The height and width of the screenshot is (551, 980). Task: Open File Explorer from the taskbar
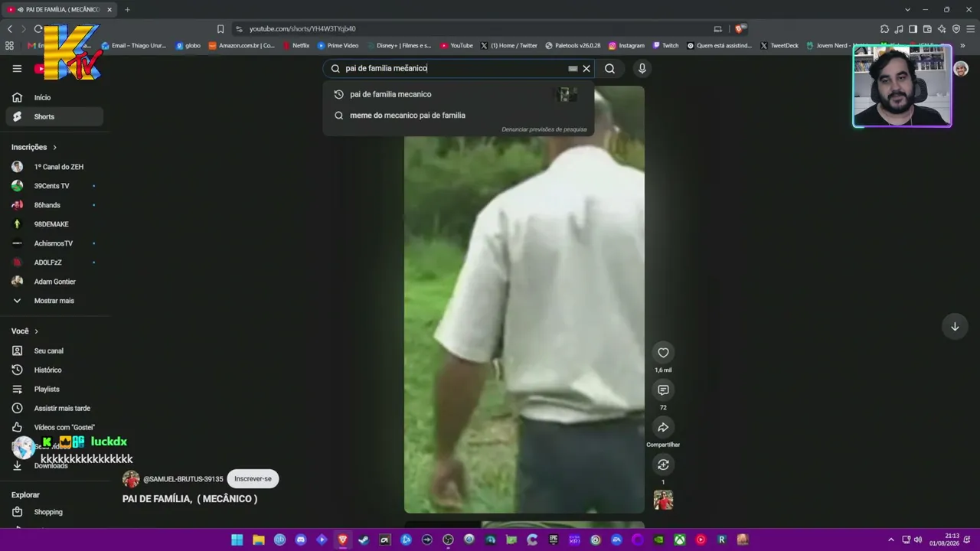pyautogui.click(x=259, y=540)
